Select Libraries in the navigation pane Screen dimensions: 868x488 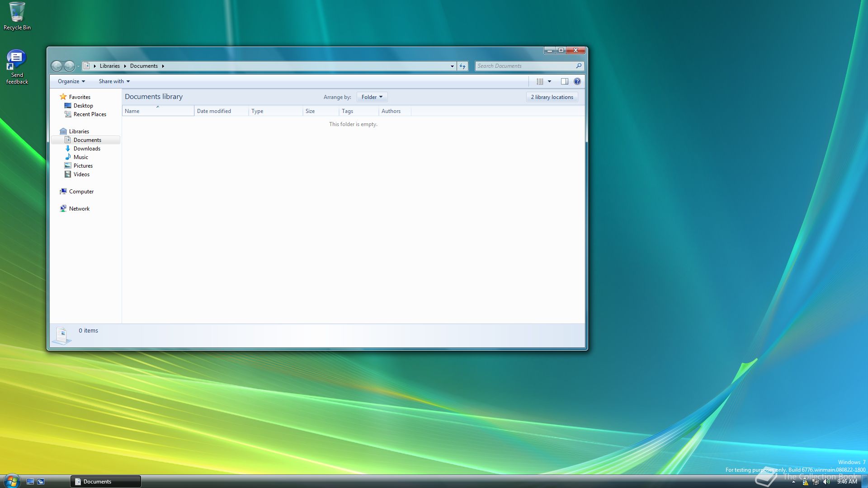pyautogui.click(x=79, y=131)
